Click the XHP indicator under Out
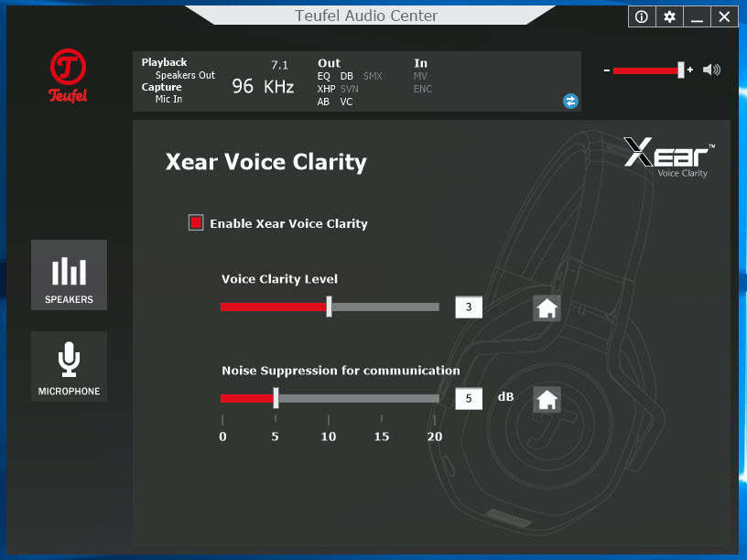The image size is (747, 560). [326, 89]
